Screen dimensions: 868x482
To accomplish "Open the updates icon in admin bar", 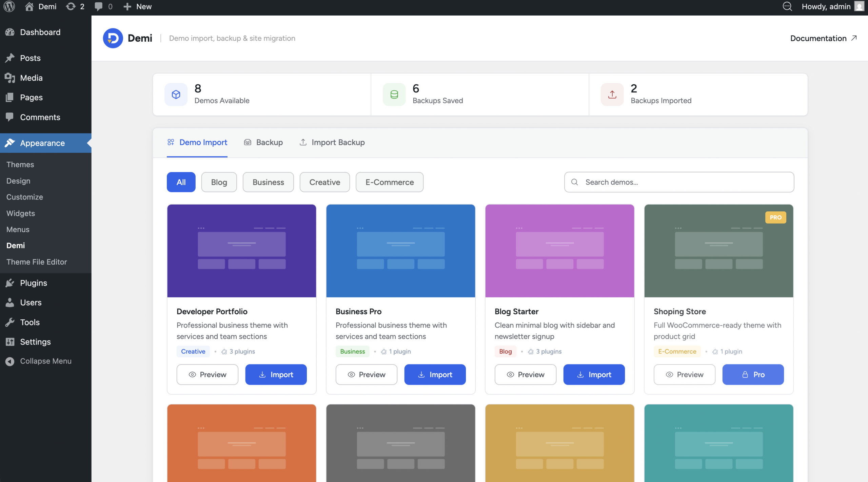I will pos(71,6).
